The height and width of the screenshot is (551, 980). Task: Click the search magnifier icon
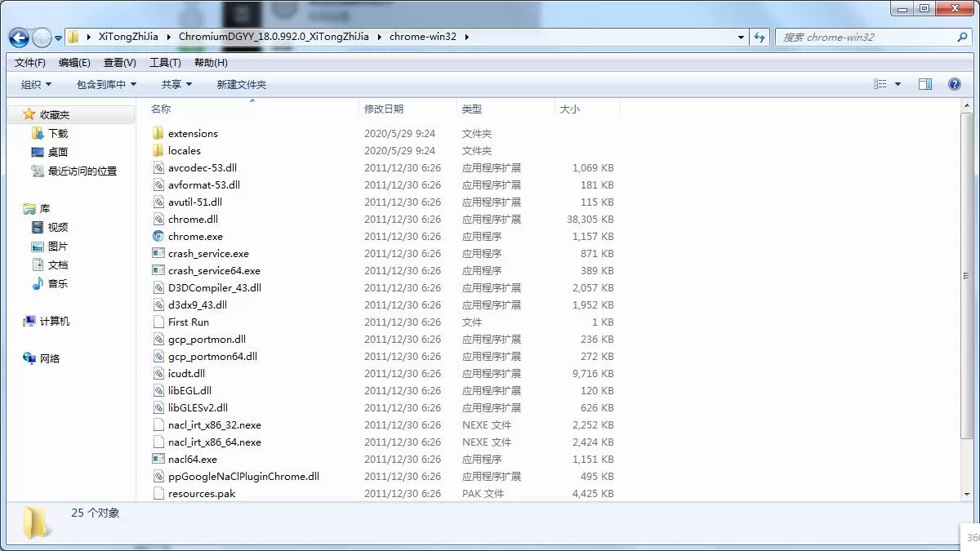point(962,37)
